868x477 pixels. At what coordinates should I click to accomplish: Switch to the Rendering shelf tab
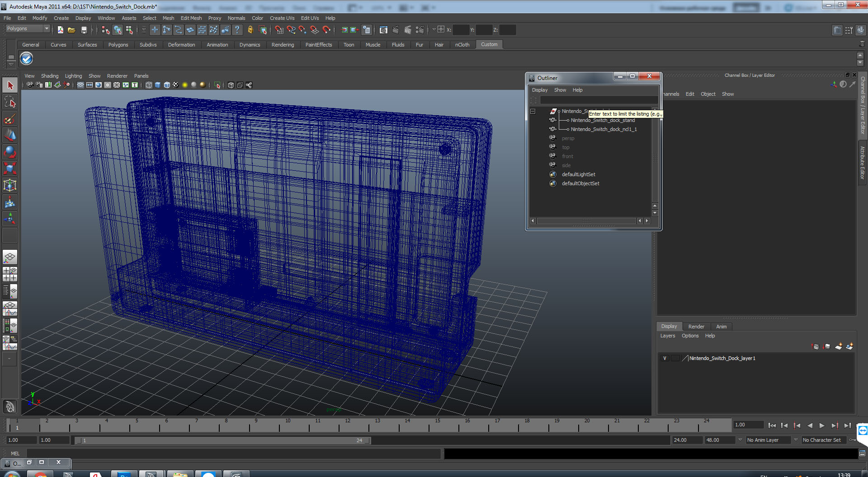click(283, 45)
